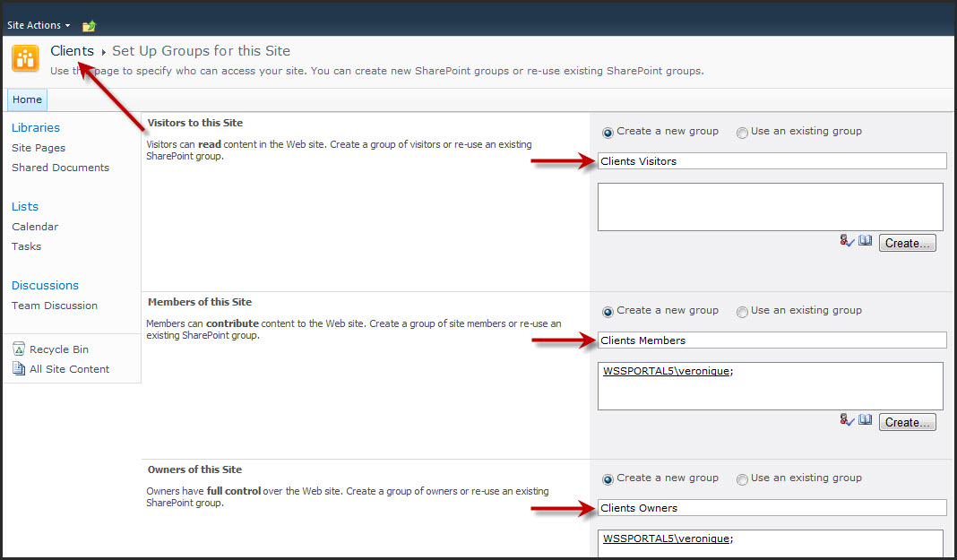Switch to the Home tab

(x=27, y=99)
